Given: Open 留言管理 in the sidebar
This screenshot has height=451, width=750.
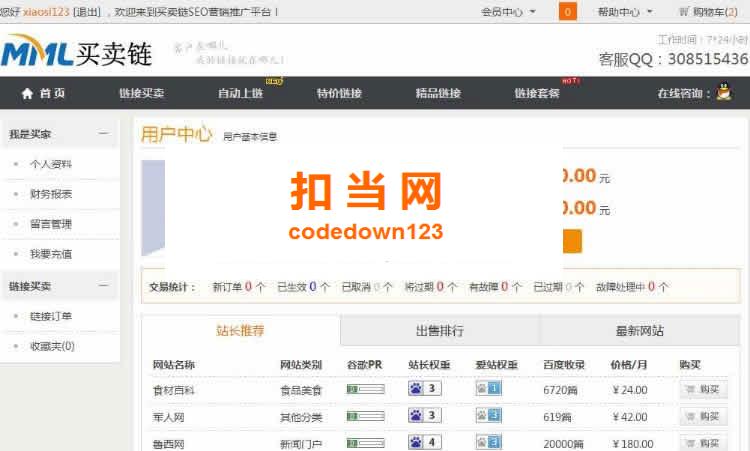Looking at the screenshot, I should pyautogui.click(x=51, y=224).
